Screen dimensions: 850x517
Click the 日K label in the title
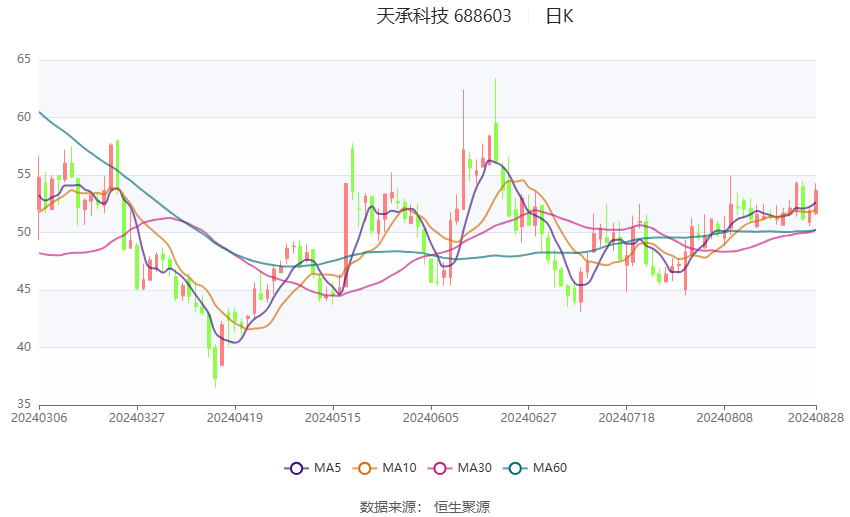pyautogui.click(x=559, y=16)
